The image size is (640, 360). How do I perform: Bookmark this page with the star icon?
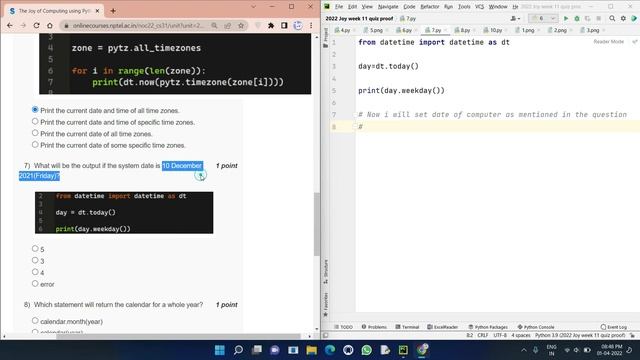241,25
